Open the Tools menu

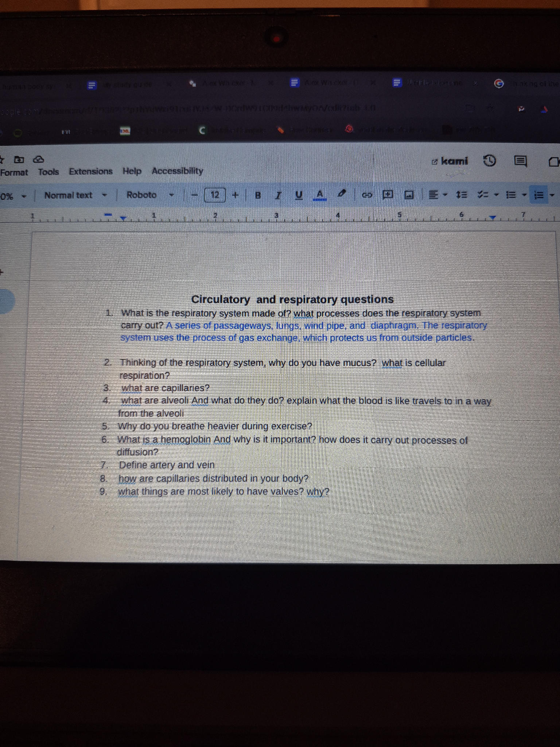coord(48,172)
